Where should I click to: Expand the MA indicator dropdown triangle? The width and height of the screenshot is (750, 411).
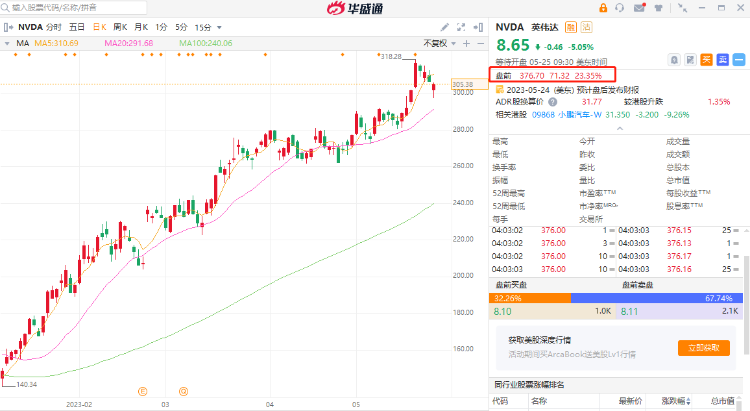[x=7, y=44]
